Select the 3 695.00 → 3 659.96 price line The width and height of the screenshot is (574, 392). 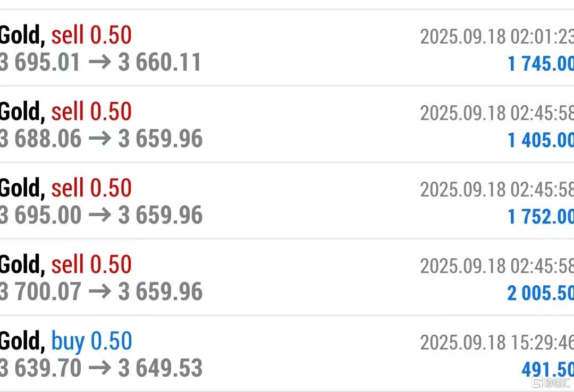[101, 215]
